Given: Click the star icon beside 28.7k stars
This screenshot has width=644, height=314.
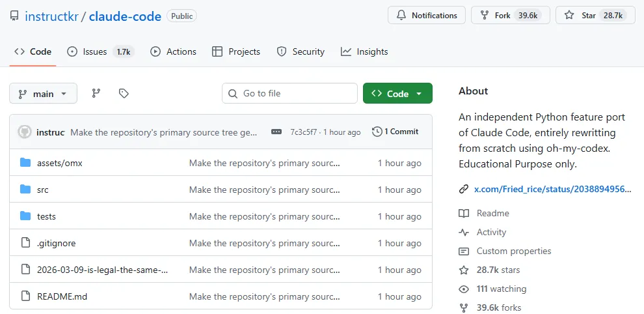Looking at the screenshot, I should click(x=464, y=270).
